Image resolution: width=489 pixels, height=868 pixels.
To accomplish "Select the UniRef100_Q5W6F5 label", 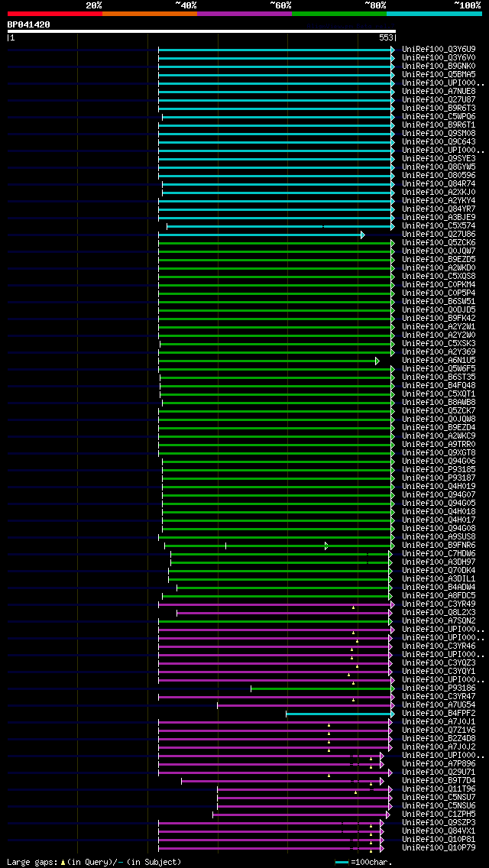I will pos(439,368).
